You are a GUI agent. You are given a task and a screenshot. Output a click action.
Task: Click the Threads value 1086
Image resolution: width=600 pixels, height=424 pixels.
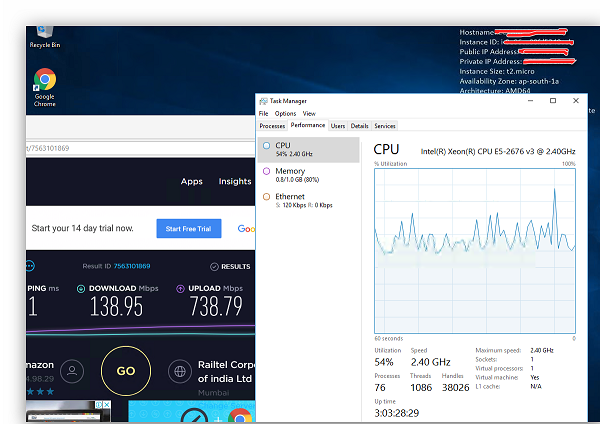point(421,388)
